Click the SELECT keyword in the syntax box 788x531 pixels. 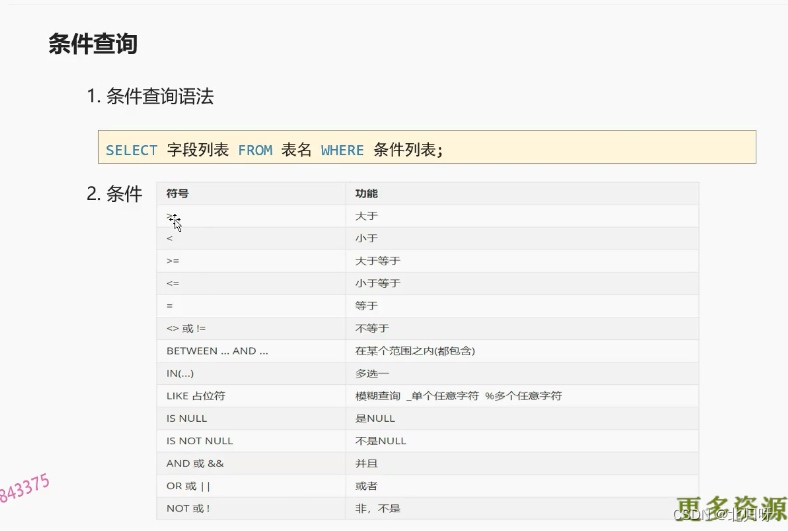click(132, 150)
